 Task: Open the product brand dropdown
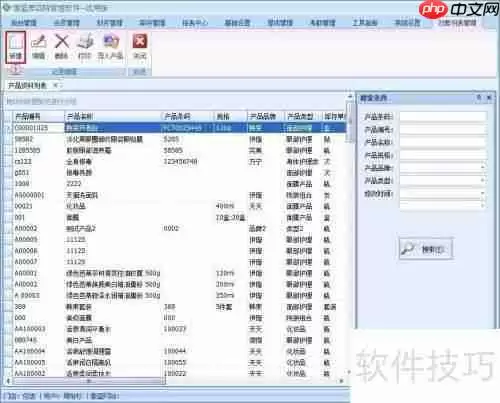tap(482, 168)
